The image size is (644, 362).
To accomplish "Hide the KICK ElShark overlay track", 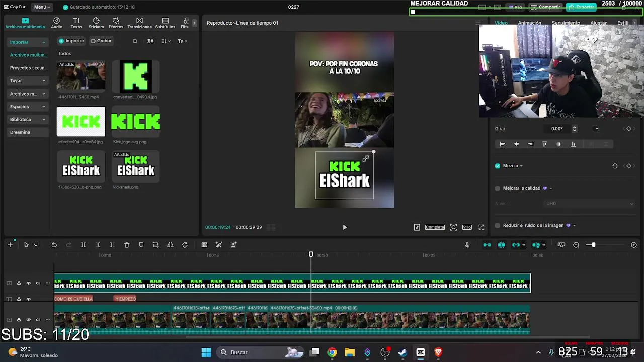I will [x=28, y=283].
